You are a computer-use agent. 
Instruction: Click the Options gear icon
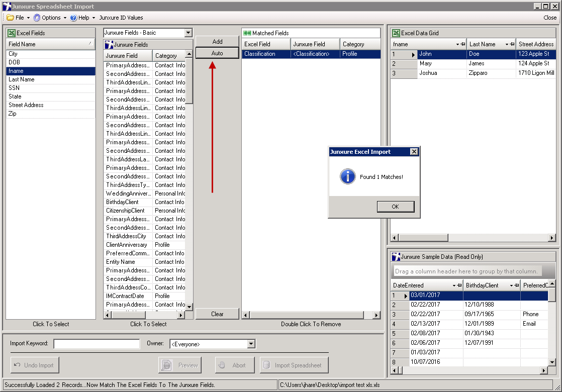click(x=37, y=18)
